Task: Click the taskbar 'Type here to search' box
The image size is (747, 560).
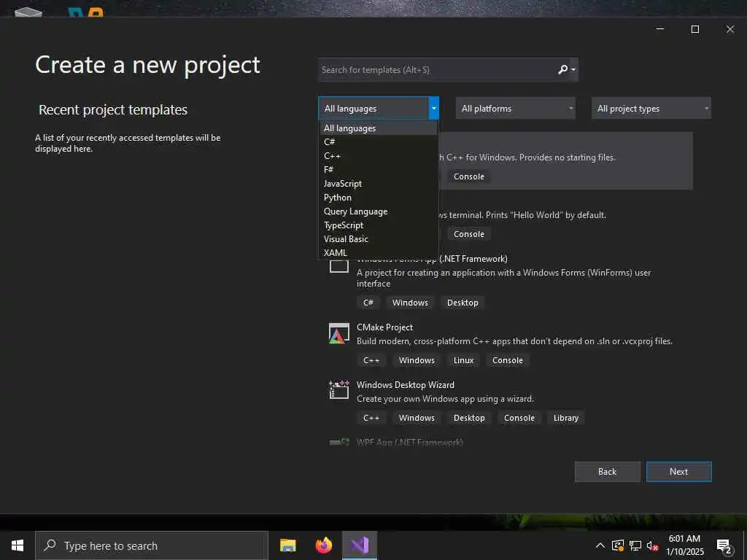Action: click(152, 545)
